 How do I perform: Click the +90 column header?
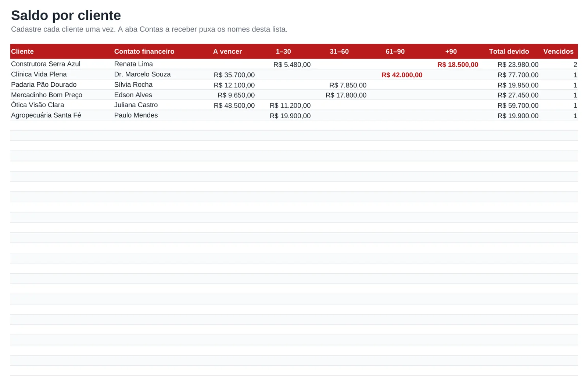pyautogui.click(x=451, y=51)
